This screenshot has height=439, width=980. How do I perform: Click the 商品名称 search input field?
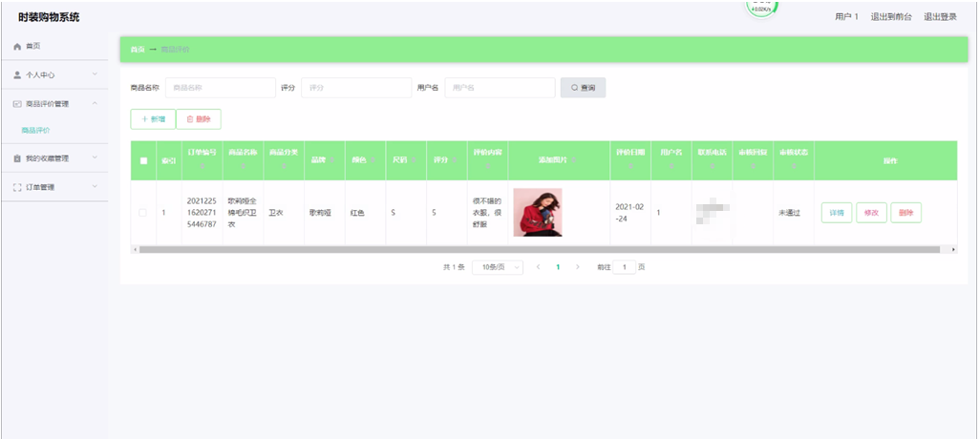(x=220, y=88)
